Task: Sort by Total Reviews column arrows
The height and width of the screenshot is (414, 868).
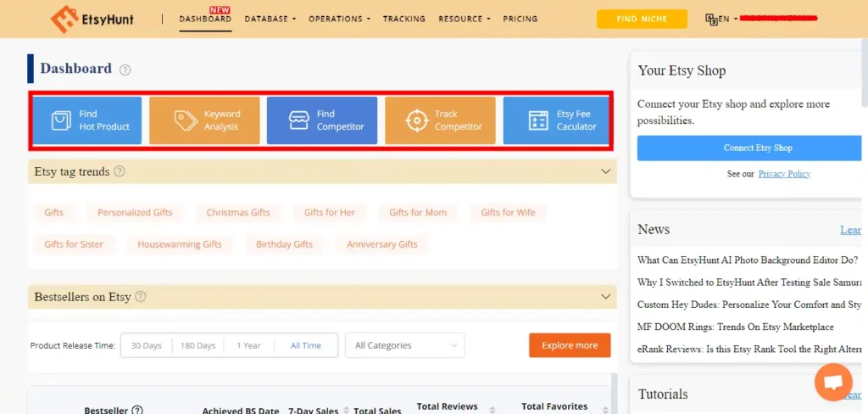Action: (492, 410)
